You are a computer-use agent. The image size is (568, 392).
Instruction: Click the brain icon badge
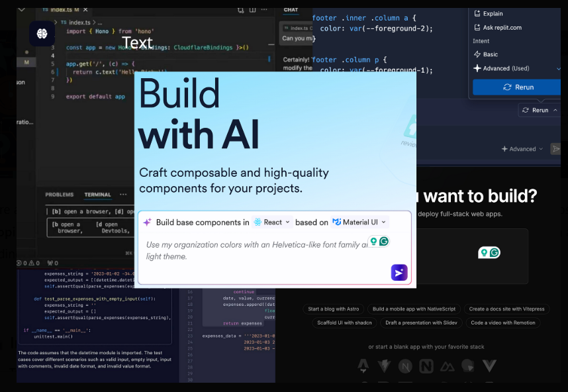(42, 33)
